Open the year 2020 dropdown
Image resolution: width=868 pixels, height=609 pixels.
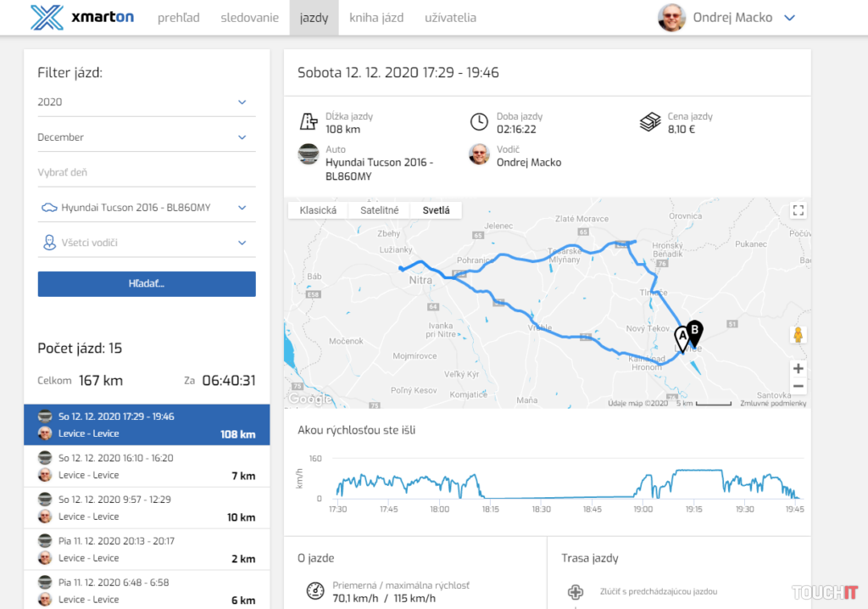pos(147,102)
